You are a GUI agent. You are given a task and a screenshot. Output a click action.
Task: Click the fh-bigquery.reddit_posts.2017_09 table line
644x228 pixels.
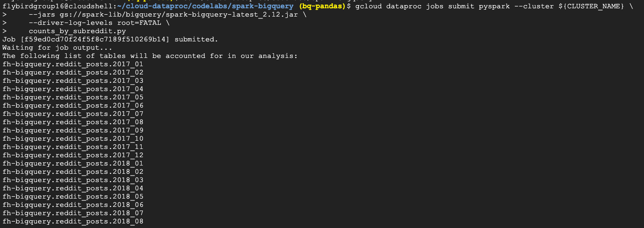click(x=73, y=130)
